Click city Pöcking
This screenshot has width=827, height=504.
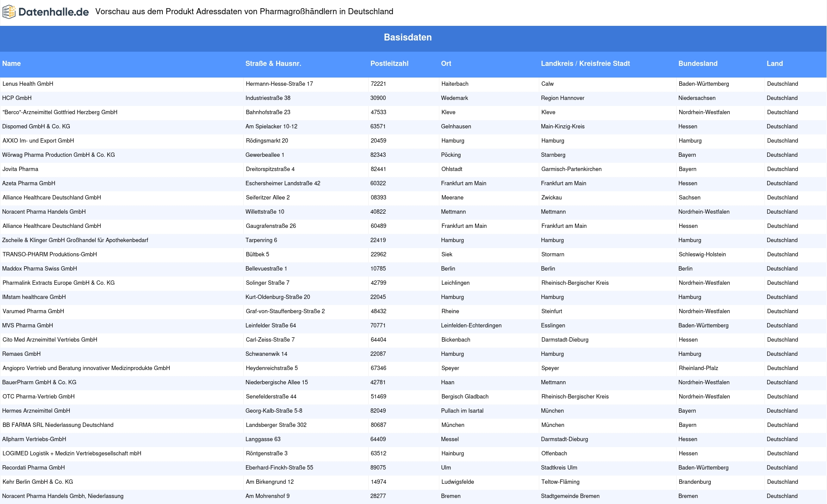pos(451,155)
